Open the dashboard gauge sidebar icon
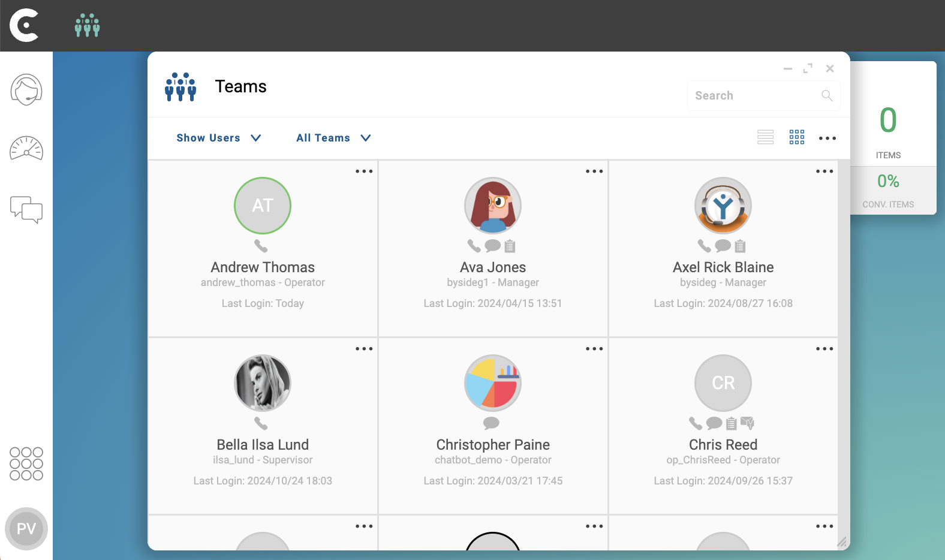 coord(26,149)
